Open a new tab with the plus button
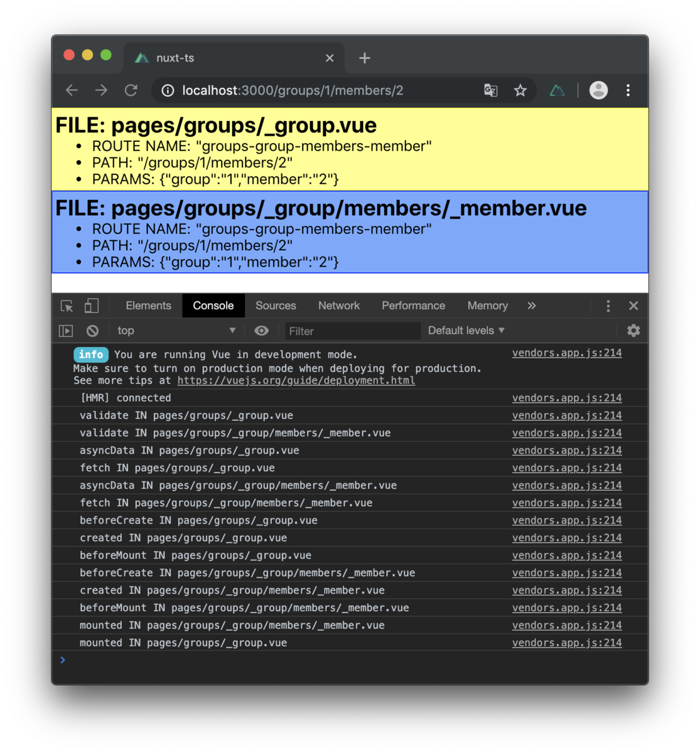 365,58
